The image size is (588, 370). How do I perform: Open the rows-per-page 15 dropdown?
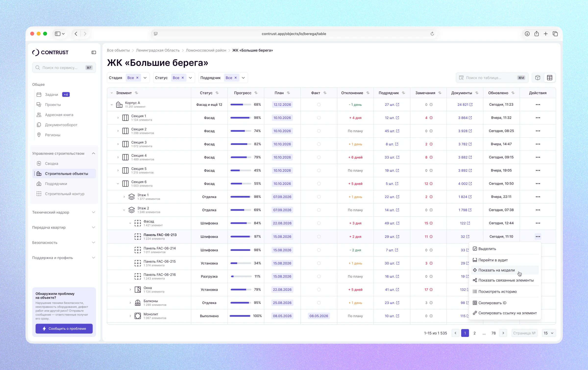(549, 333)
